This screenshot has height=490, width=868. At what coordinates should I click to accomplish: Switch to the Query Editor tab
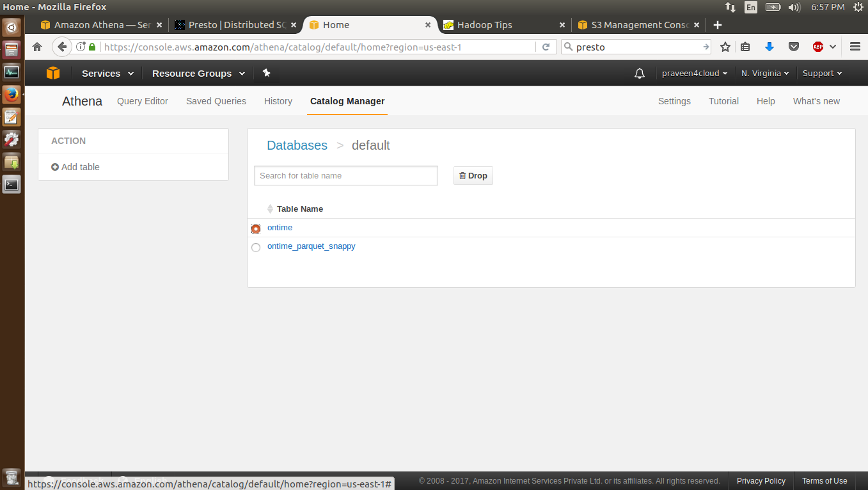tap(142, 101)
